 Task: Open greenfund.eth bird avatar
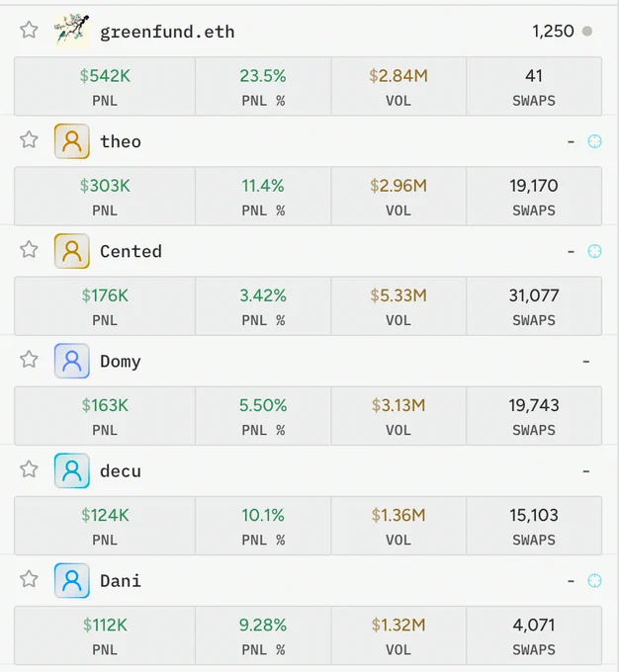[x=71, y=31]
